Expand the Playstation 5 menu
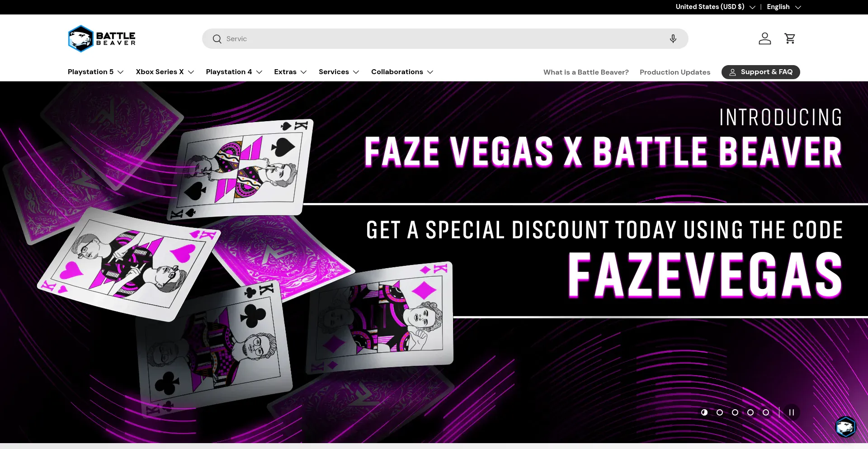The width and height of the screenshot is (868, 449). pyautogui.click(x=96, y=72)
